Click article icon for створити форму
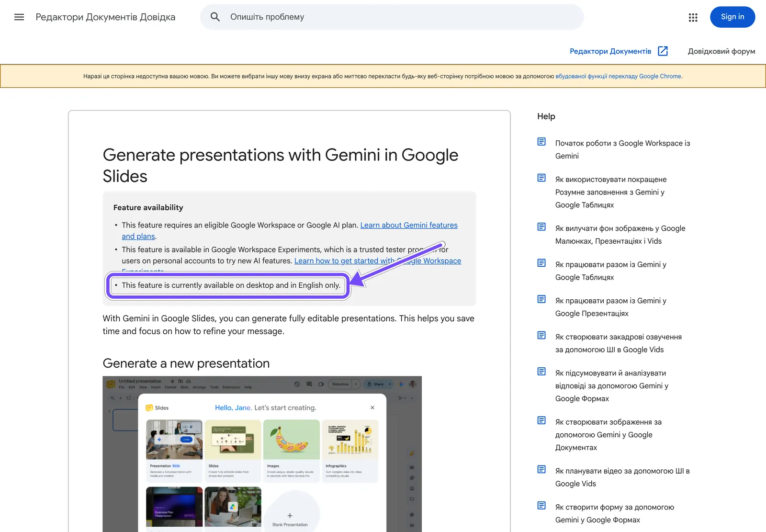 pos(541,506)
